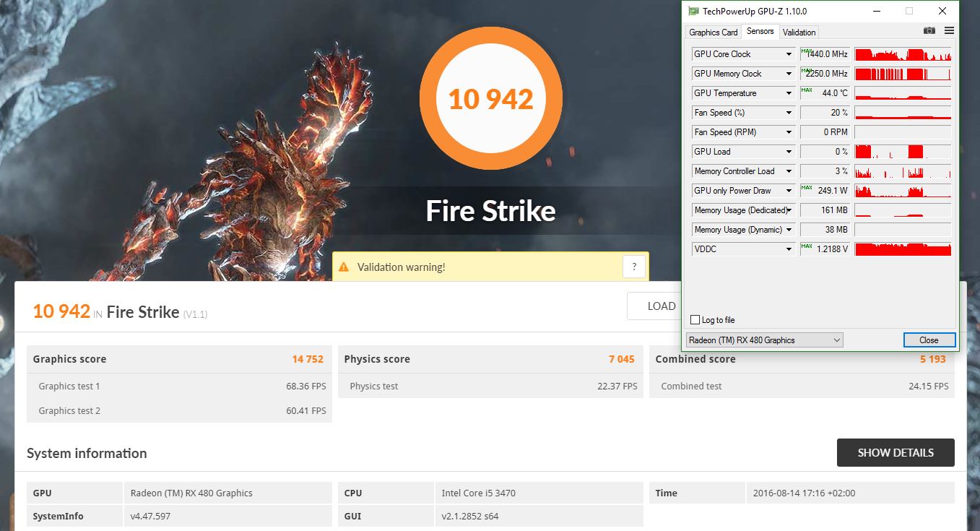980x531 pixels.
Task: Expand the GPU only Power Draw dropdown
Action: coord(789,191)
